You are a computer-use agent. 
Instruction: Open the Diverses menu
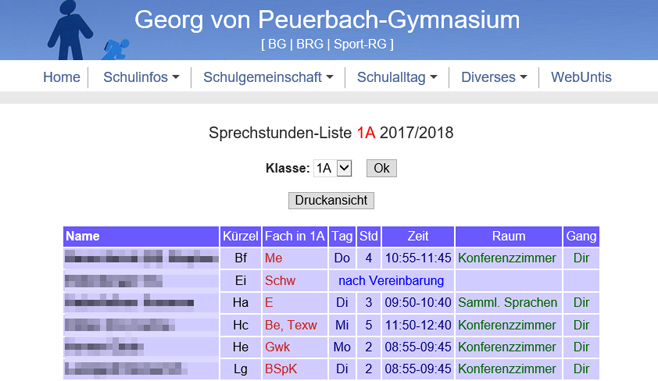pyautogui.click(x=494, y=77)
